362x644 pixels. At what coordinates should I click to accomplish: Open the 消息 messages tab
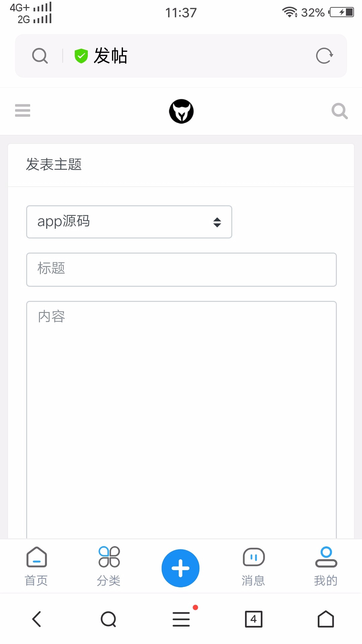pos(253,567)
